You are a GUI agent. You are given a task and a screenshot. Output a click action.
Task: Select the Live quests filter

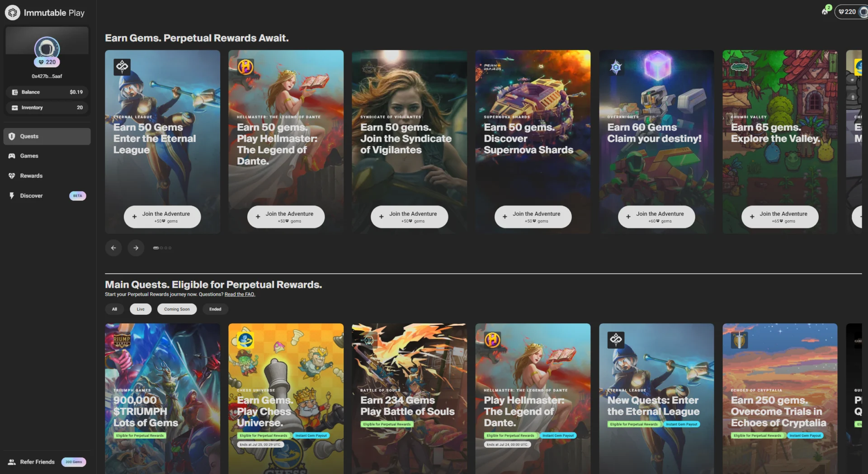(141, 309)
